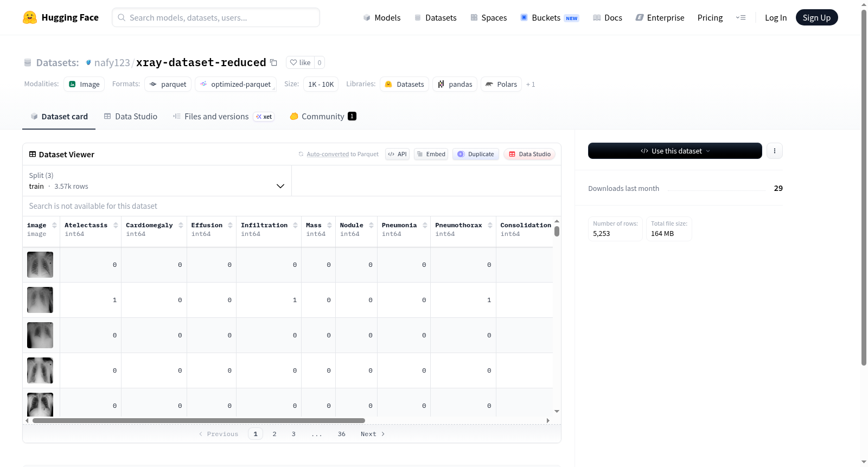This screenshot has width=868, height=467.
Task: Open Buckets in the top navigation
Action: tap(550, 18)
